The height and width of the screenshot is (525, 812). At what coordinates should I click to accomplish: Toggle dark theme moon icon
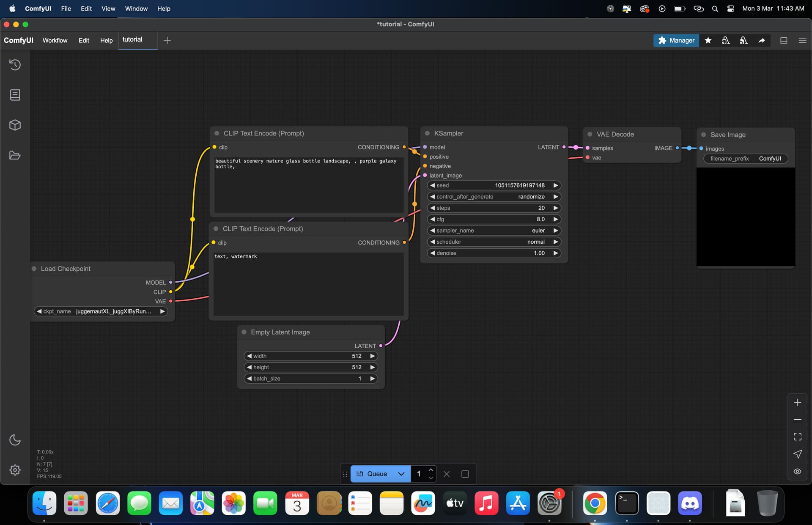(15, 440)
